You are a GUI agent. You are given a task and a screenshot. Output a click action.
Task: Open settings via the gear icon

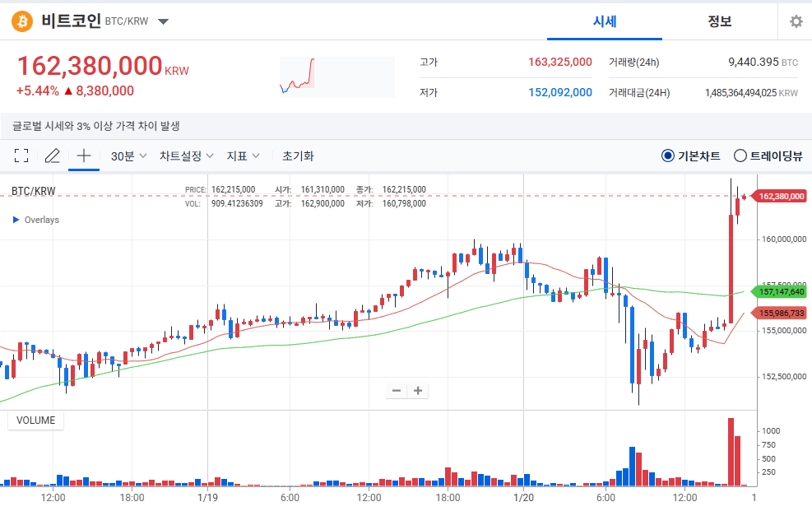click(x=796, y=21)
